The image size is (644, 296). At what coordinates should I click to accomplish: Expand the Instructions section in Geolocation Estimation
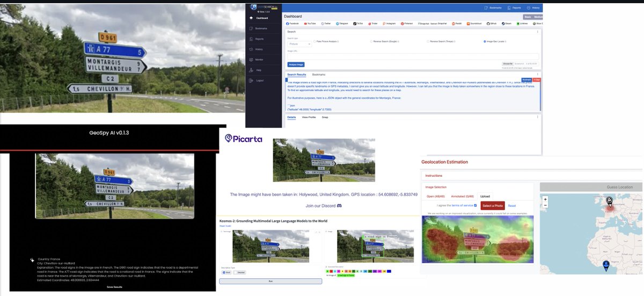click(434, 176)
